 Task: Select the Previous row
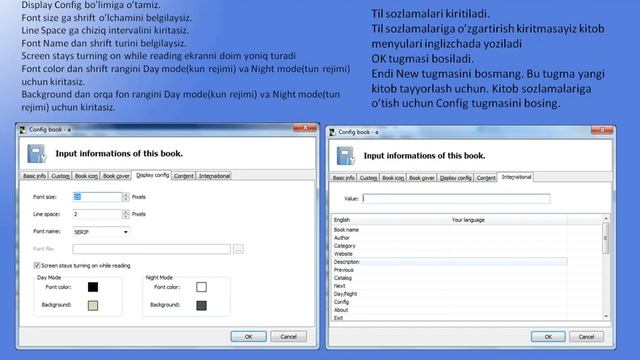(x=450, y=270)
